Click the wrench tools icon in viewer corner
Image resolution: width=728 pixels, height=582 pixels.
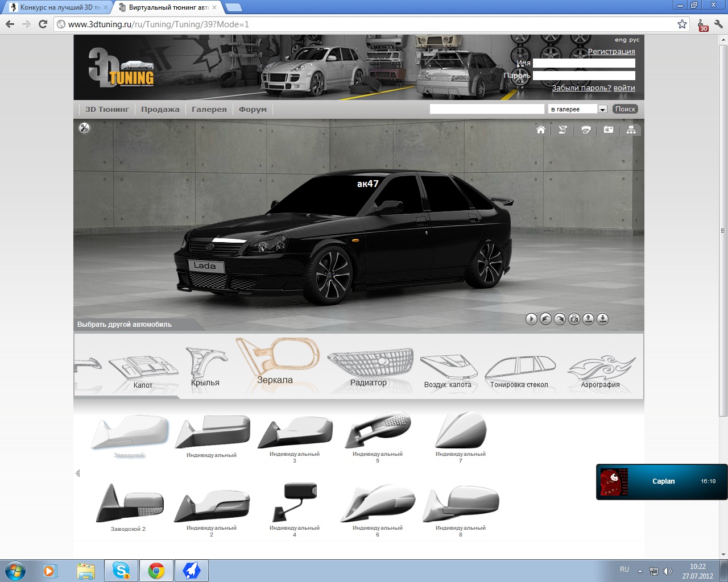click(84, 128)
